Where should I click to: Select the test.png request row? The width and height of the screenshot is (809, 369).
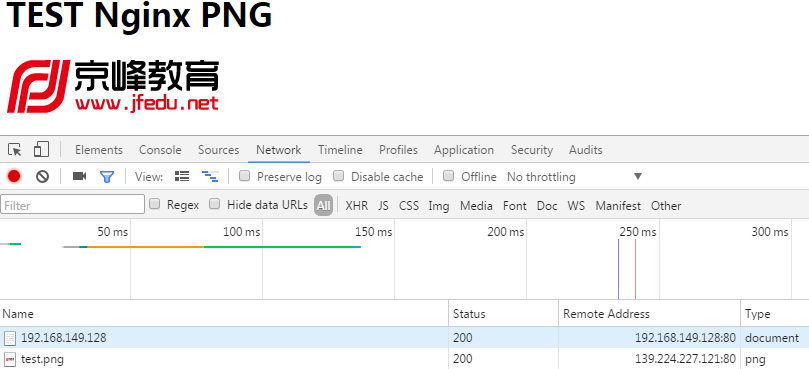pos(404,359)
